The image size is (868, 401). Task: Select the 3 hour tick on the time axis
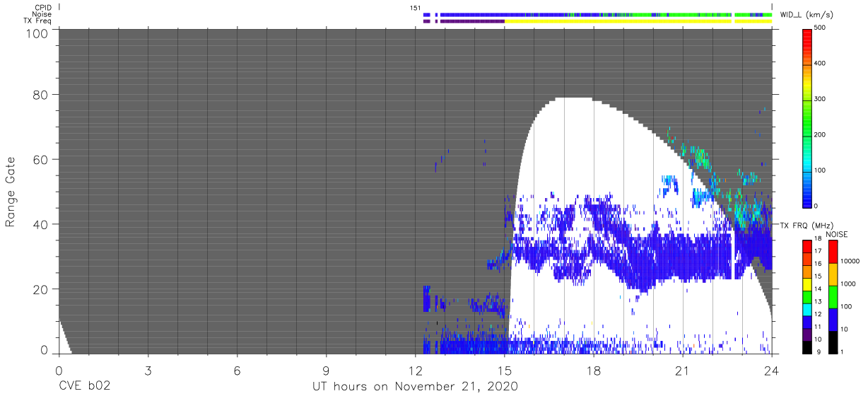(x=148, y=371)
